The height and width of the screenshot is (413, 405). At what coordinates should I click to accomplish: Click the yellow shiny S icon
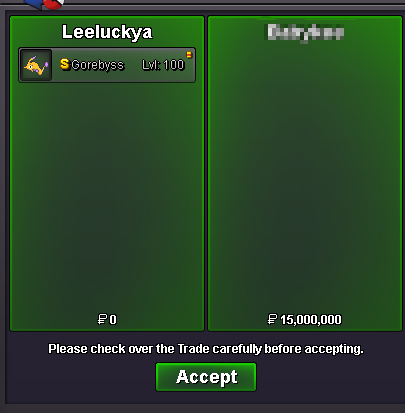pyautogui.click(x=65, y=64)
